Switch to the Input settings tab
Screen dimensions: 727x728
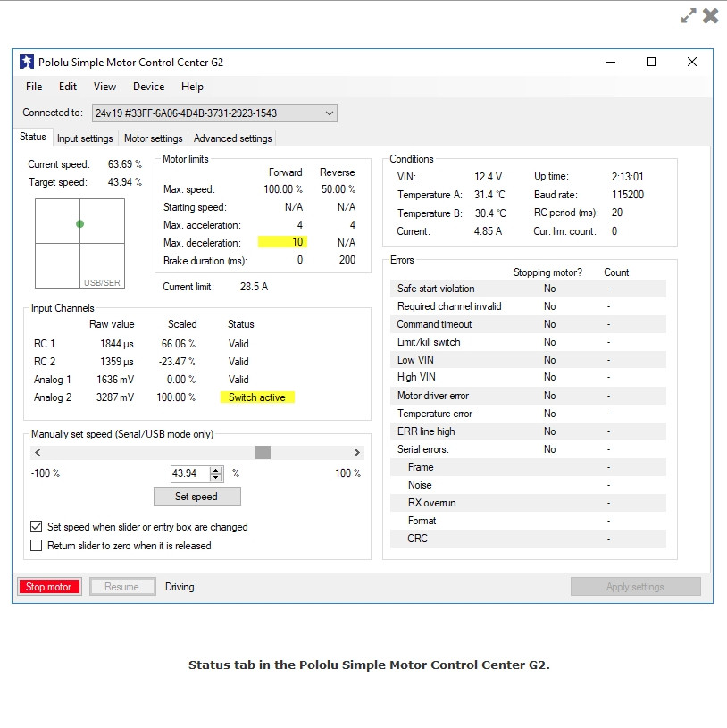(x=85, y=138)
